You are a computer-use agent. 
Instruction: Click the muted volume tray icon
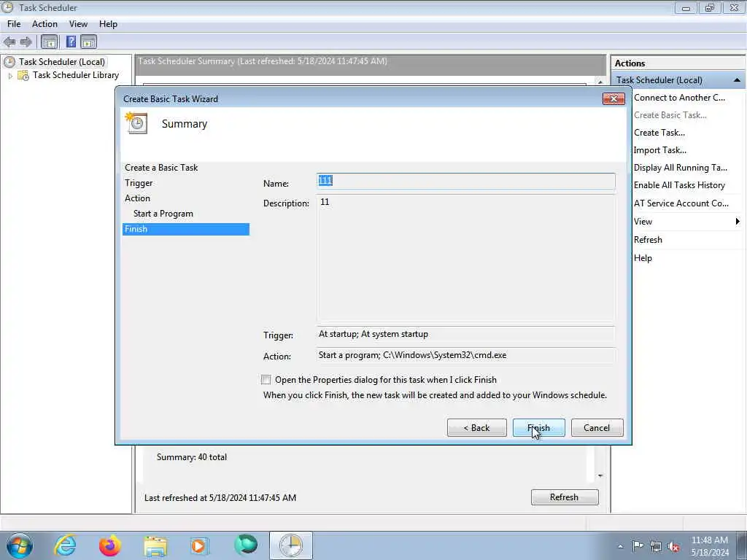coord(673,546)
